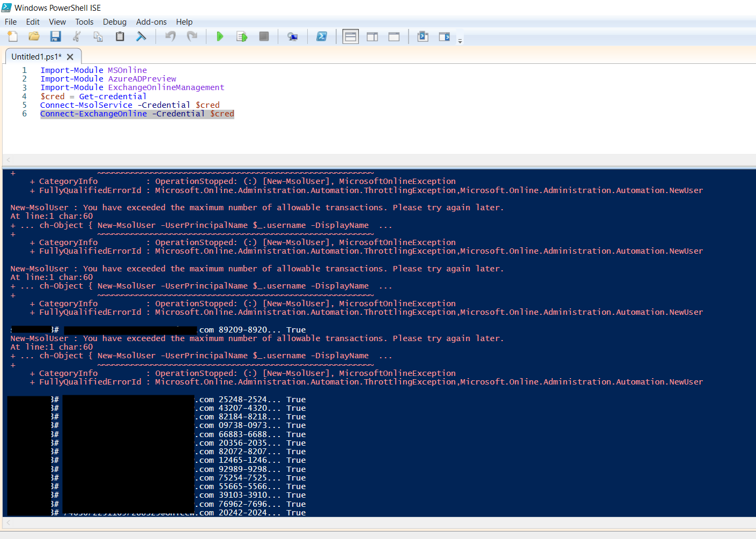Stop the running operation
Viewport: 756px width, 539px height.
264,36
